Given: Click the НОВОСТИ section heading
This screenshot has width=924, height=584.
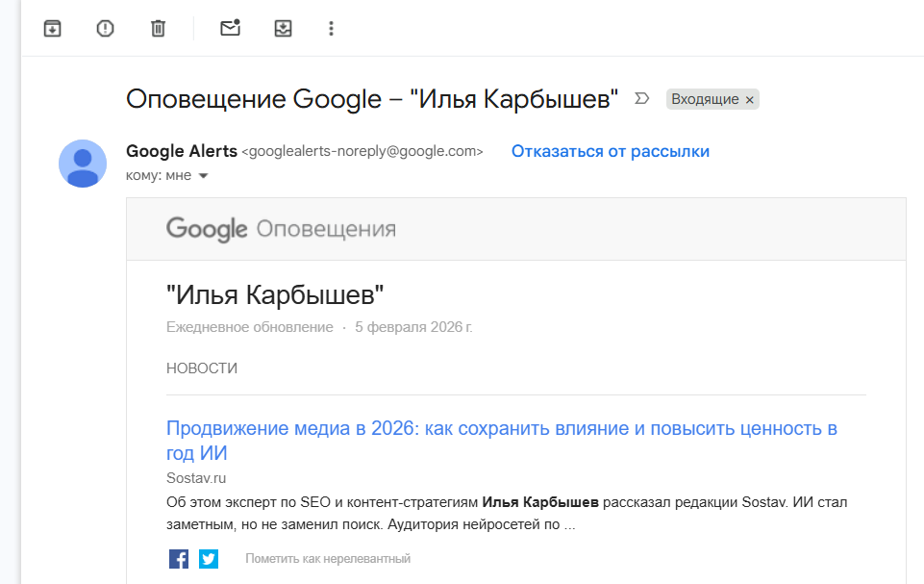Looking at the screenshot, I should click(x=202, y=368).
